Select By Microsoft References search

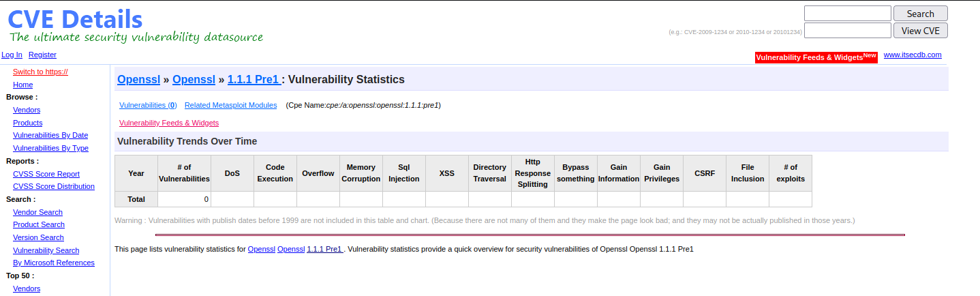coord(54,263)
